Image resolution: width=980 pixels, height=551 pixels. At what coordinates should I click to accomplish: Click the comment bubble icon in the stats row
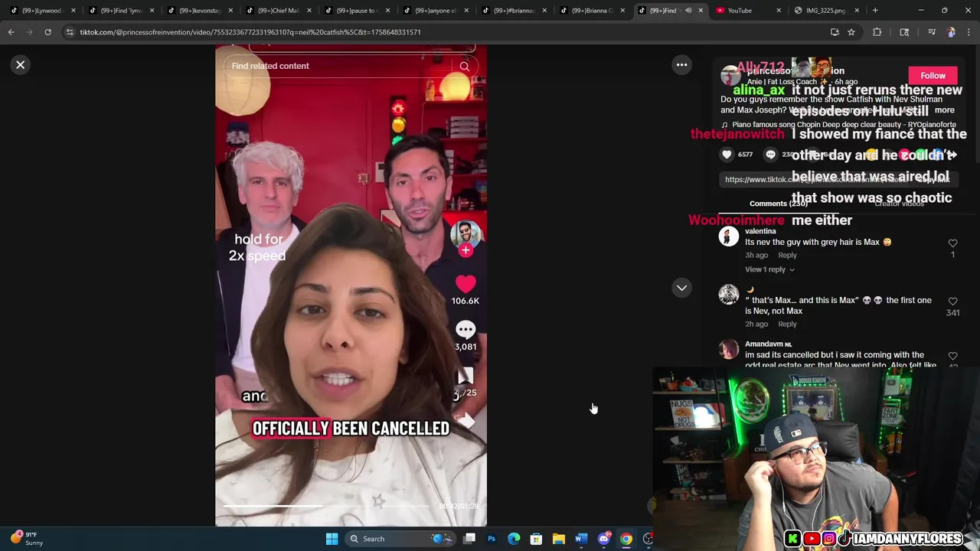(x=770, y=155)
